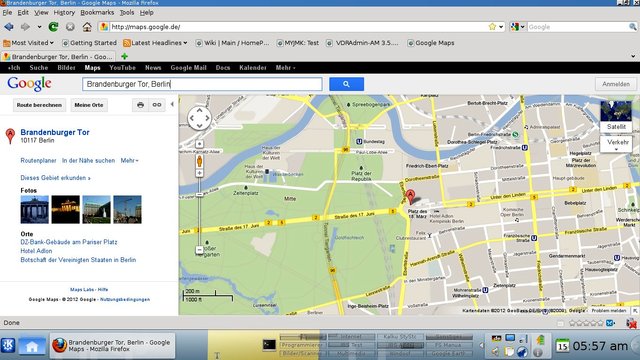Click the Brandenburger Tor result title

pyautogui.click(x=55, y=132)
